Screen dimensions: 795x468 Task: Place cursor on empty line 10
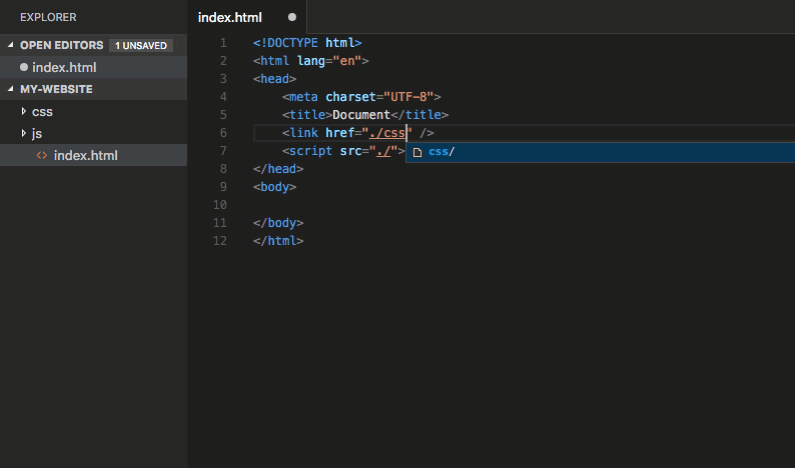(400, 205)
